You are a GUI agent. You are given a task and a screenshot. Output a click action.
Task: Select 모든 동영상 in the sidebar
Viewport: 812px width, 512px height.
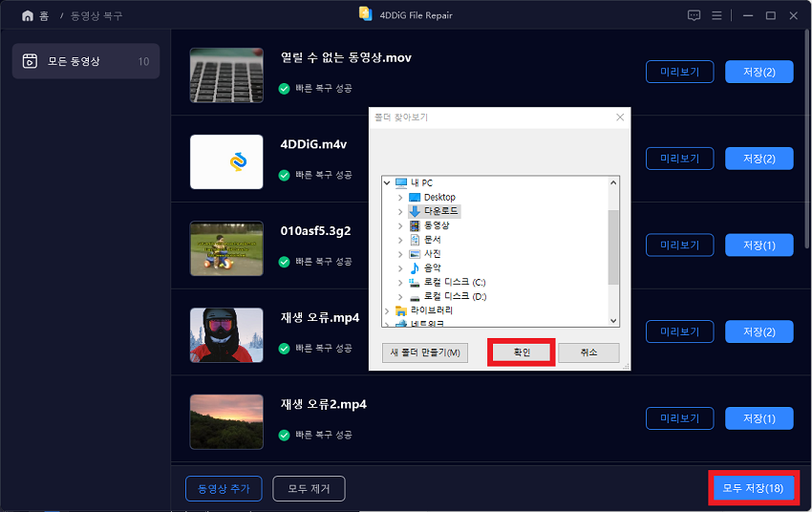[86, 61]
